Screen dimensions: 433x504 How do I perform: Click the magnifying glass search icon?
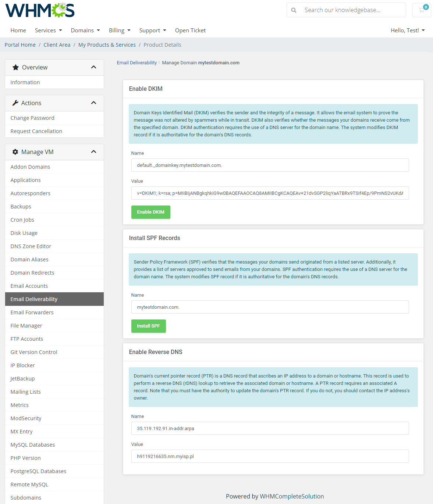click(x=294, y=10)
